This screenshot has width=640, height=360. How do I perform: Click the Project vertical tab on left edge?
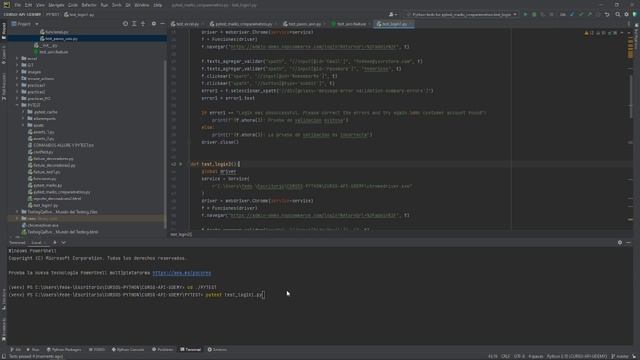(x=4, y=31)
